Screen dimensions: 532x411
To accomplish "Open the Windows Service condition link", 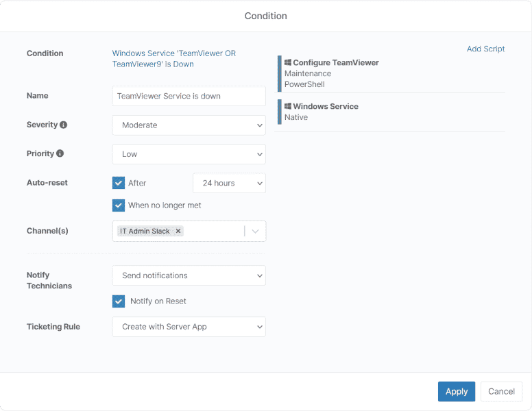I will click(173, 59).
